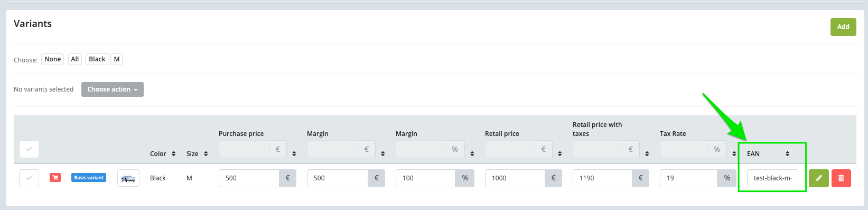Choose the None selection filter
The image size is (868, 210).
[x=53, y=59]
